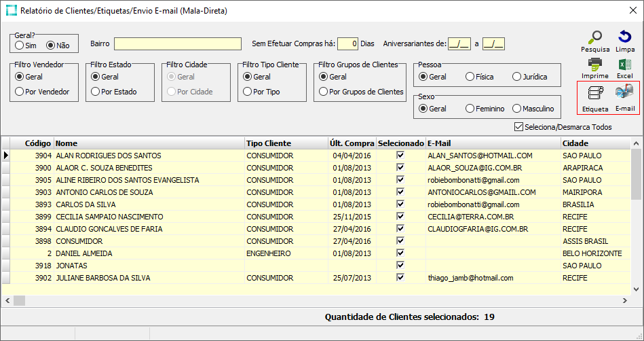Choose Por Vendedor in Filtro Vendedor
This screenshot has width=644, height=341.
(x=20, y=92)
